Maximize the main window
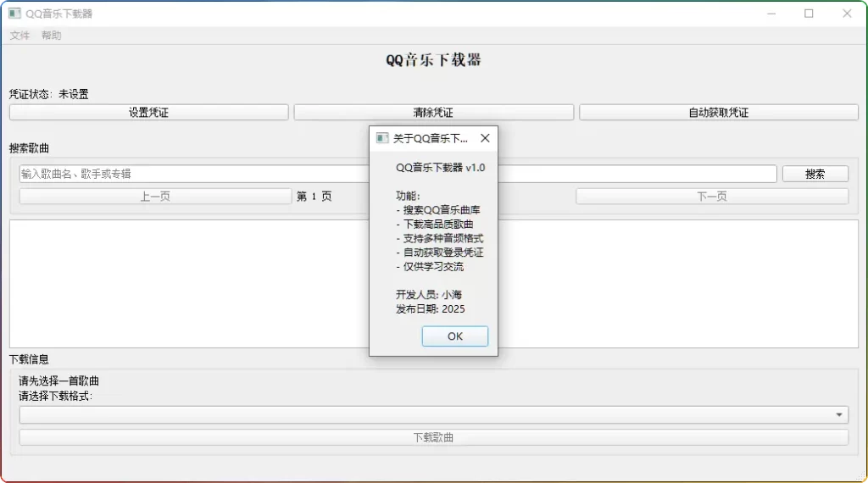868x483 pixels. [809, 14]
